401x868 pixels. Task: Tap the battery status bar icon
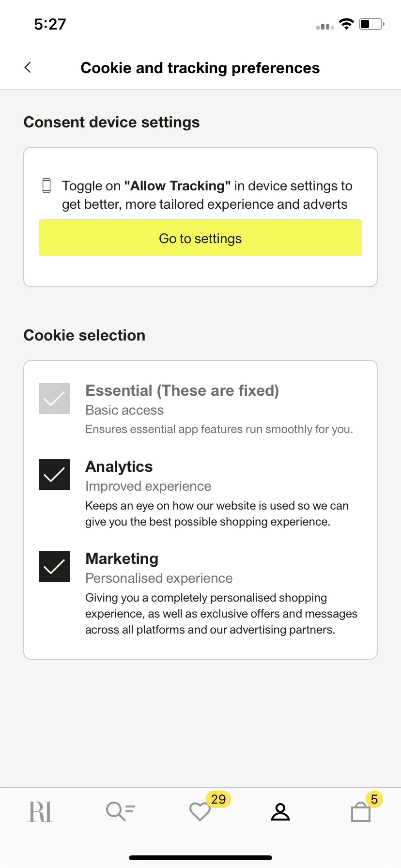[x=371, y=24]
